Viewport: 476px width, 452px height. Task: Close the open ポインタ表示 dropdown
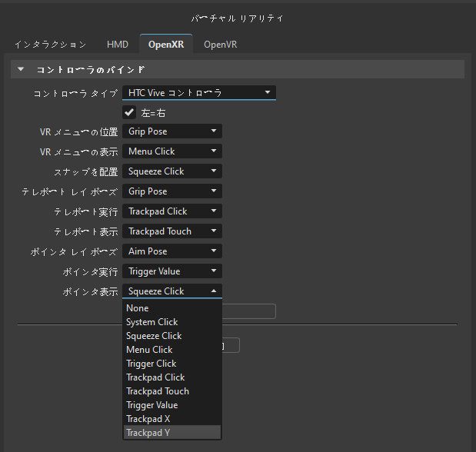tap(172, 291)
